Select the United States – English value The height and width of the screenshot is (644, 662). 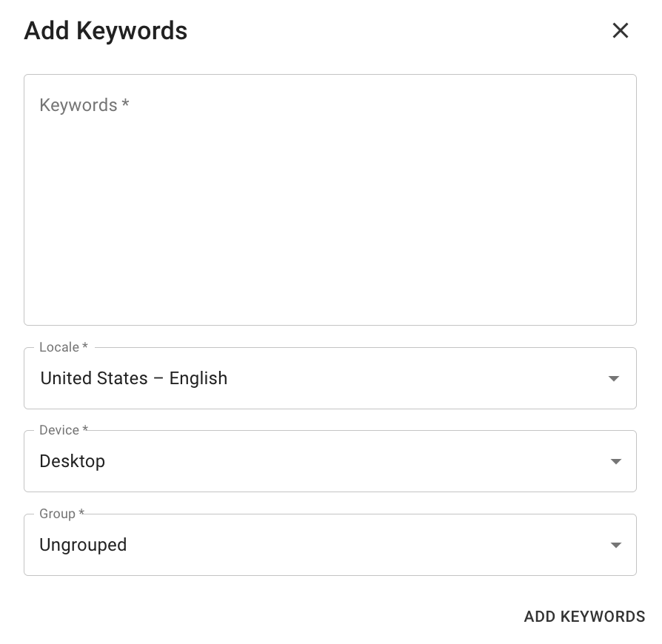[x=134, y=378]
